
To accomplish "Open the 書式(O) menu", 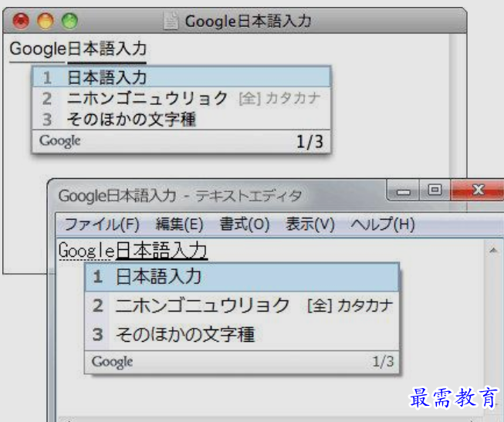I will click(x=245, y=224).
